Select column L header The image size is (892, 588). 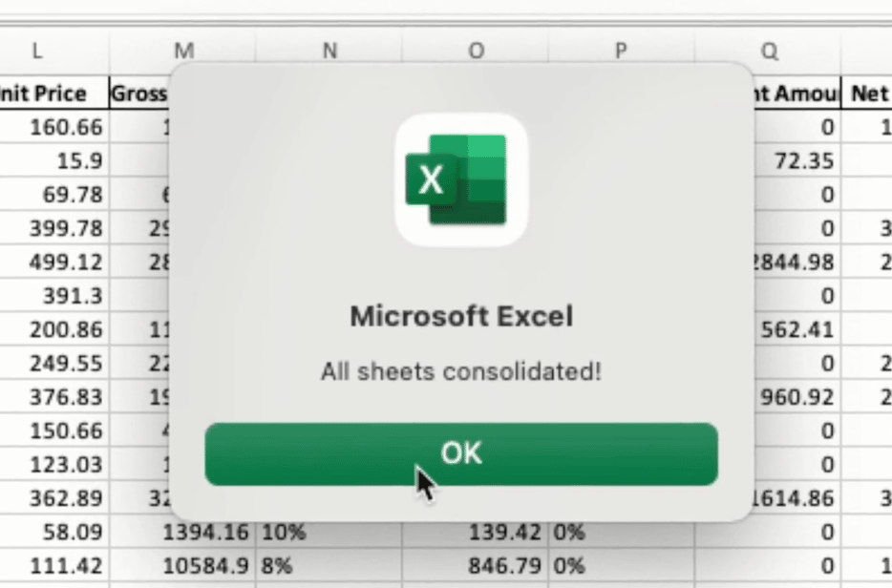coord(37,51)
